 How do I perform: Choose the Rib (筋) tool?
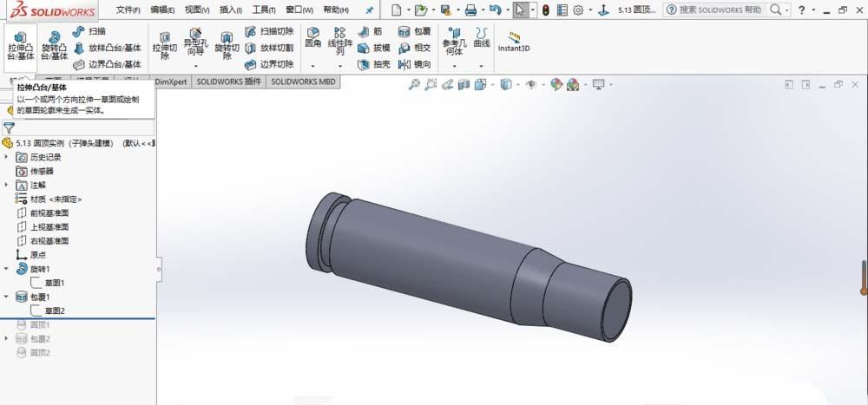(371, 31)
